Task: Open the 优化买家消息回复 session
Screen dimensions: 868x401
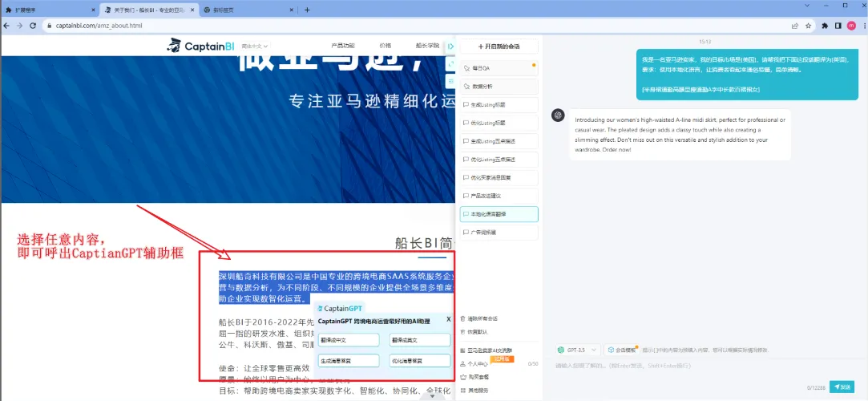Action: 499,178
